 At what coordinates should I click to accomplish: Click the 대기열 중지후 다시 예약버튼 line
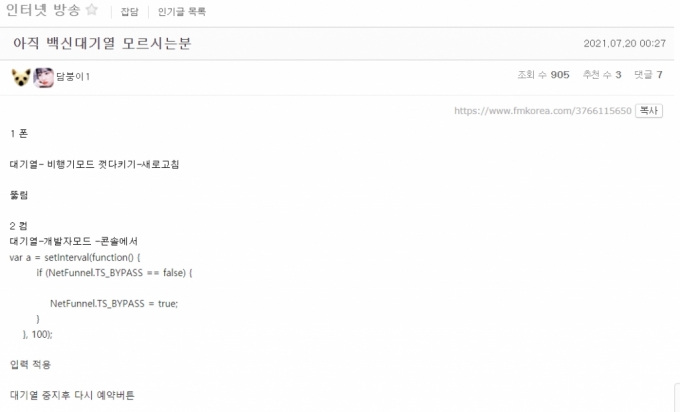coord(72,395)
